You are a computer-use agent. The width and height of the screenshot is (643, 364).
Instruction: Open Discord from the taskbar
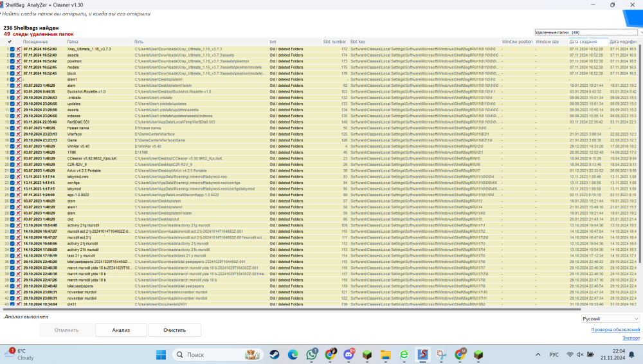pos(349,354)
